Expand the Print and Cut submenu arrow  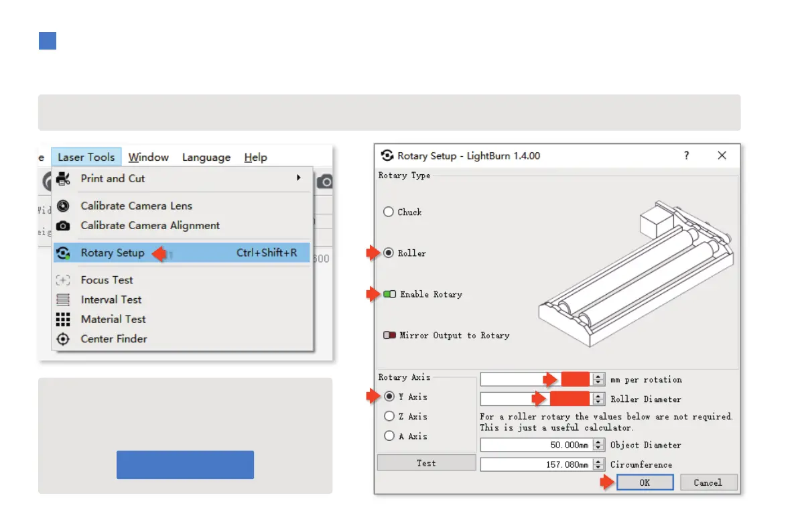pos(298,178)
